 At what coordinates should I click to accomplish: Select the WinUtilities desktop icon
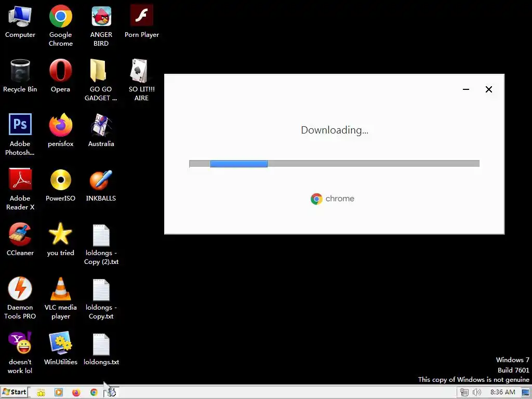(x=60, y=349)
